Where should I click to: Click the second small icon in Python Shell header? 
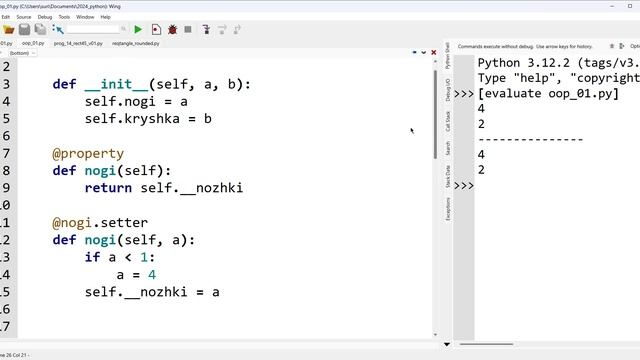pos(622,46)
